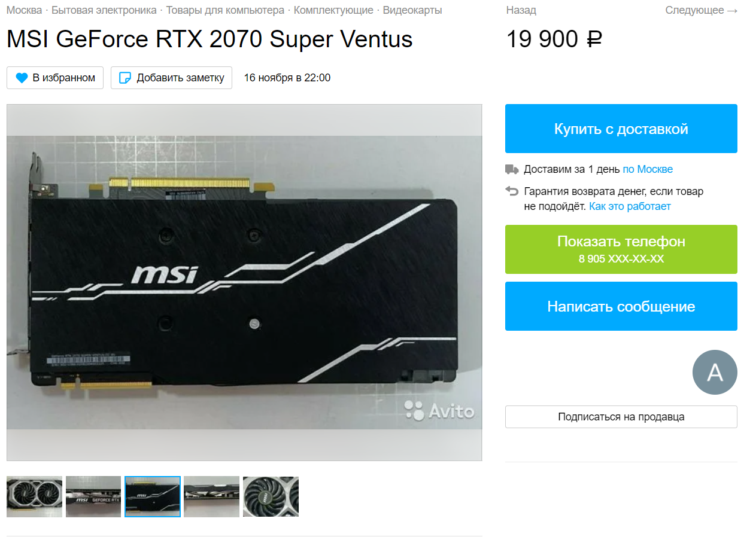Open the Комплектующие breadcrumb
Image resolution: width=756 pixels, height=546 pixels.
333,10
